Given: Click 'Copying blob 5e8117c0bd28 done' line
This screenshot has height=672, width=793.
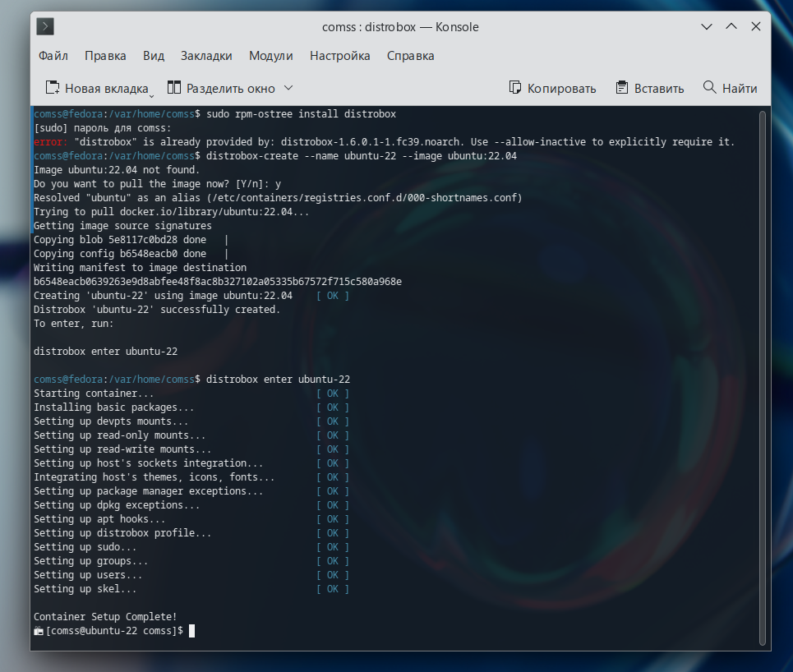Looking at the screenshot, I should (120, 240).
